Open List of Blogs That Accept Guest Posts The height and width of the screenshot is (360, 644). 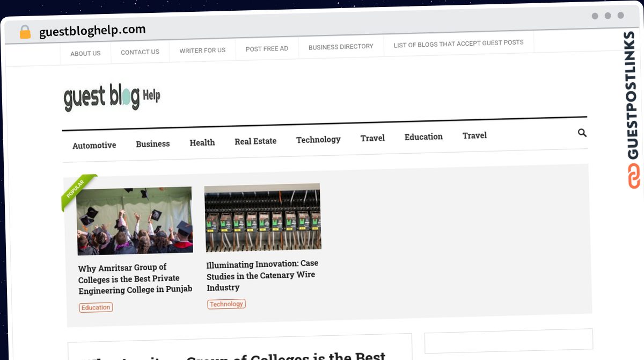pyautogui.click(x=458, y=44)
